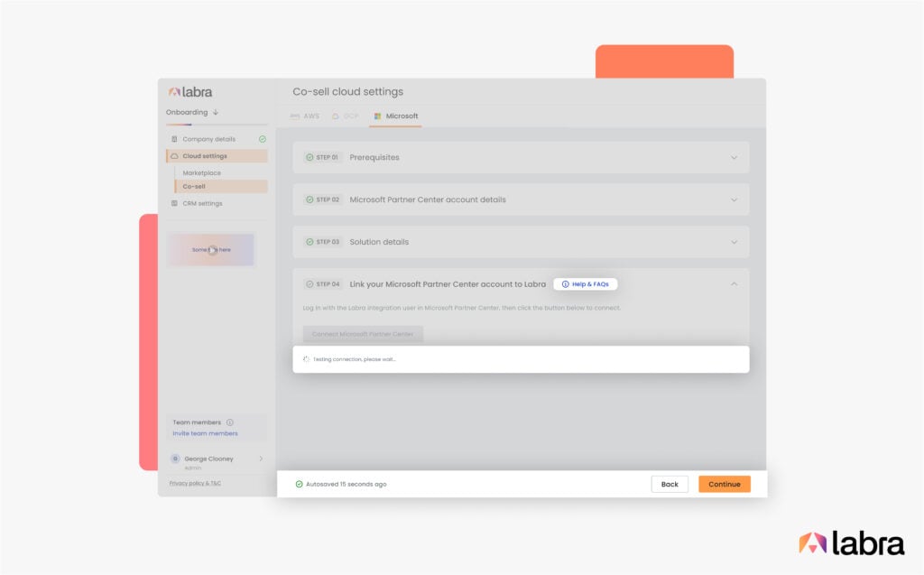Click the Step 02 green check icon
The height and width of the screenshot is (575, 924).
(310, 199)
